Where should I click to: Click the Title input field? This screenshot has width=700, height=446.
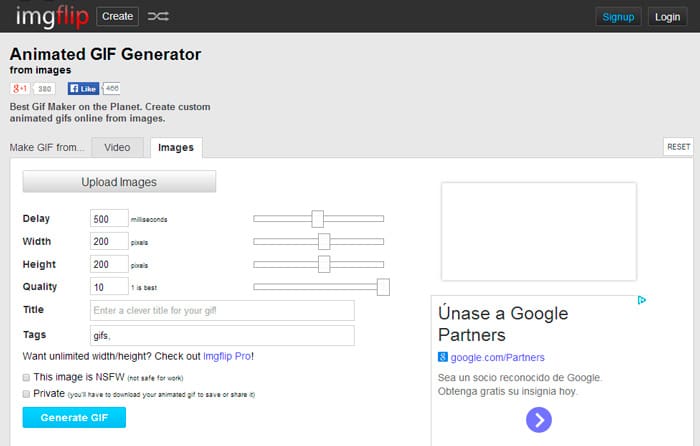(x=222, y=310)
